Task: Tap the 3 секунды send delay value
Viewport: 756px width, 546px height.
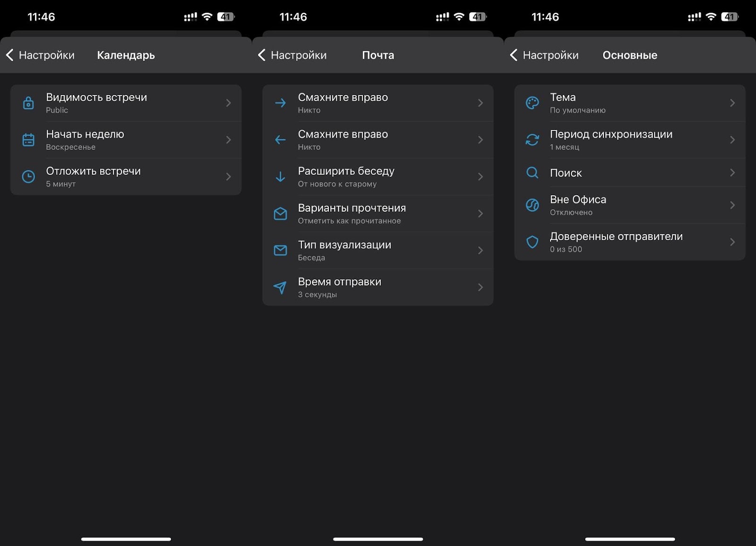Action: (317, 295)
